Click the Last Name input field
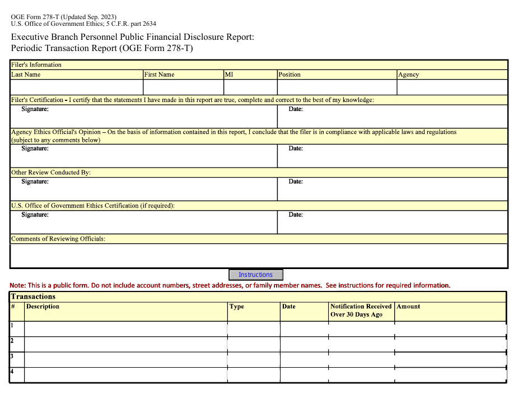The height and width of the screenshot is (412, 532). point(76,87)
